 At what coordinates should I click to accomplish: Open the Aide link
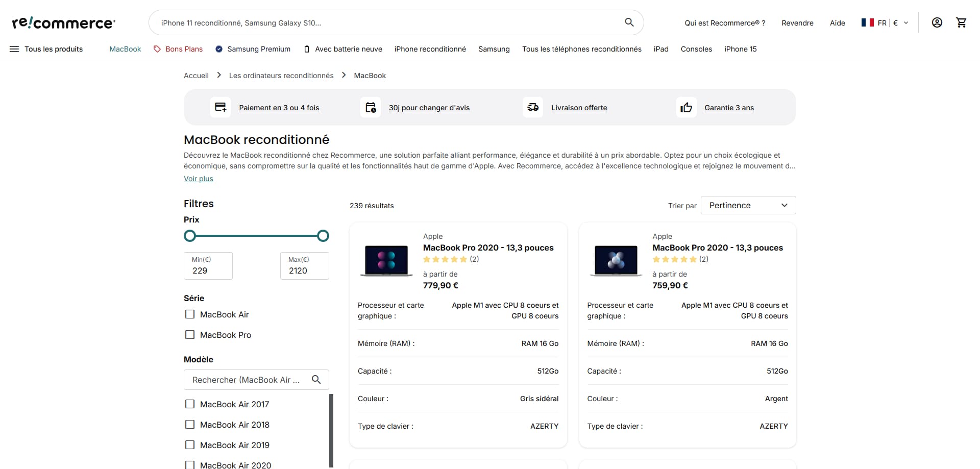click(x=838, y=23)
